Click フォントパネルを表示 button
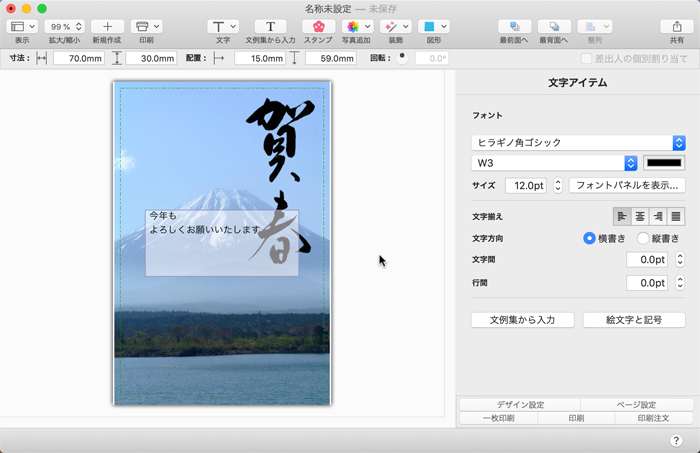The width and height of the screenshot is (700, 453). coord(626,185)
